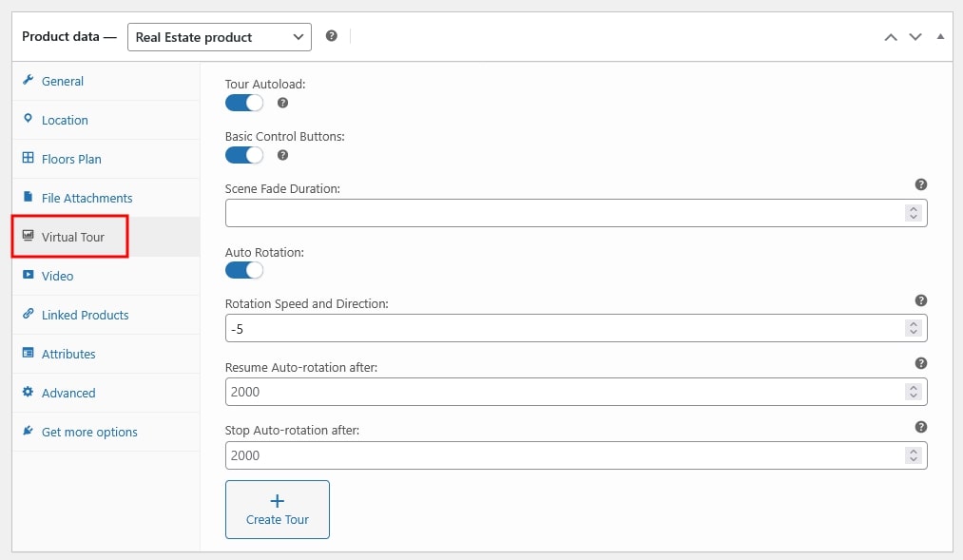Click help icon for Stop Auto-rotation after
Screen dimensions: 963x560
920,427
